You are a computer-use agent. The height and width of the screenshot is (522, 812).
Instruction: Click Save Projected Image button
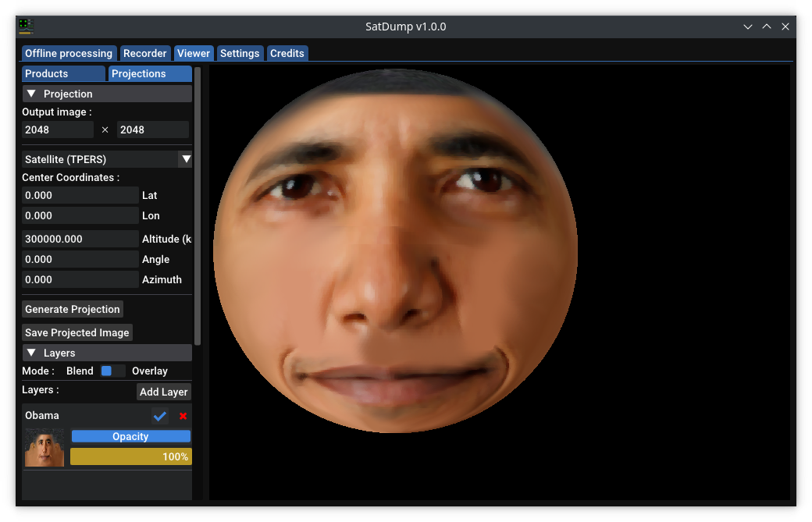[x=77, y=332]
